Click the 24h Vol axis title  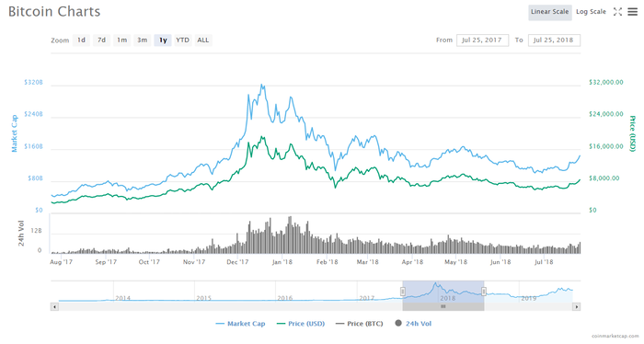click(21, 234)
